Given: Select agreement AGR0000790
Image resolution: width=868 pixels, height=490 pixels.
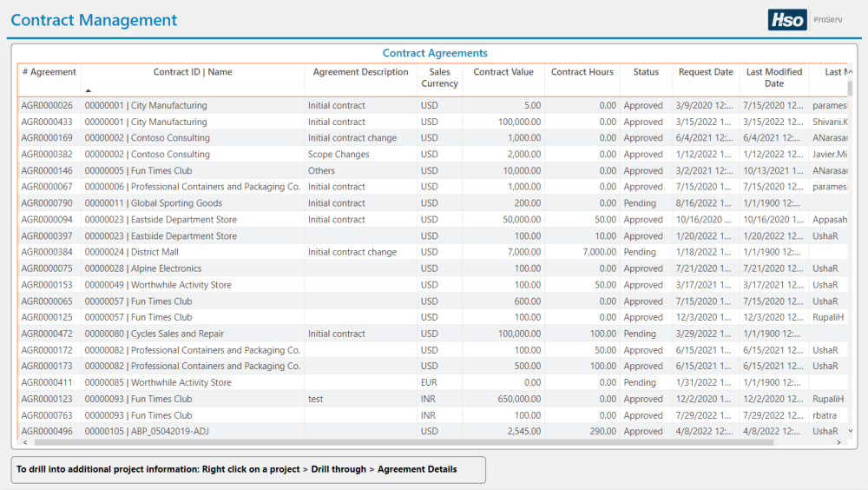Looking at the screenshot, I should (x=47, y=203).
